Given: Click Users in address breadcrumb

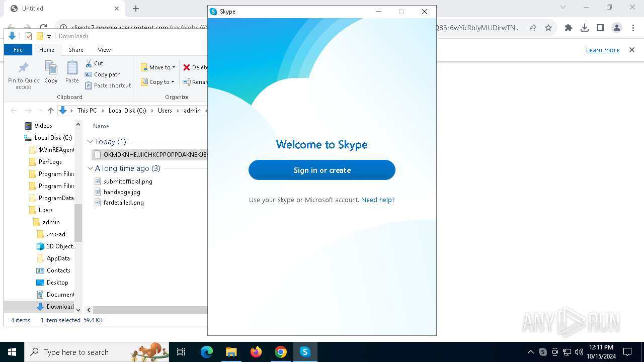Looking at the screenshot, I should (x=165, y=111).
